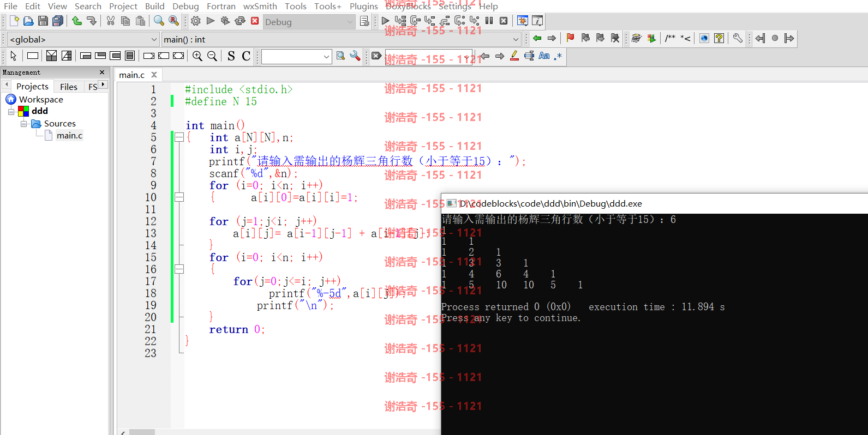Open the Fortran menu
Screen dimensions: 868x435
point(221,6)
